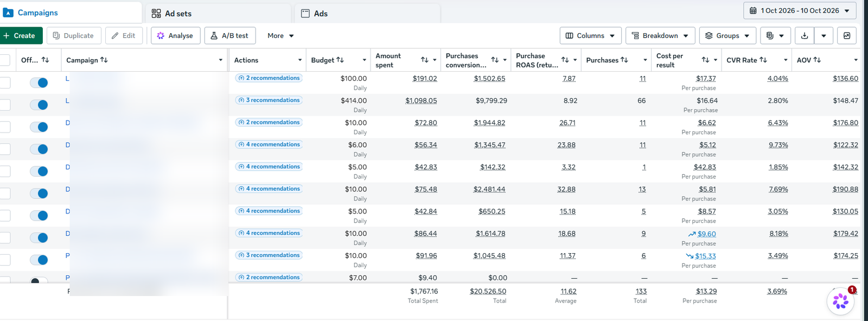Open the purple AI assistant bubble
The height and width of the screenshot is (321, 868).
[841, 301]
